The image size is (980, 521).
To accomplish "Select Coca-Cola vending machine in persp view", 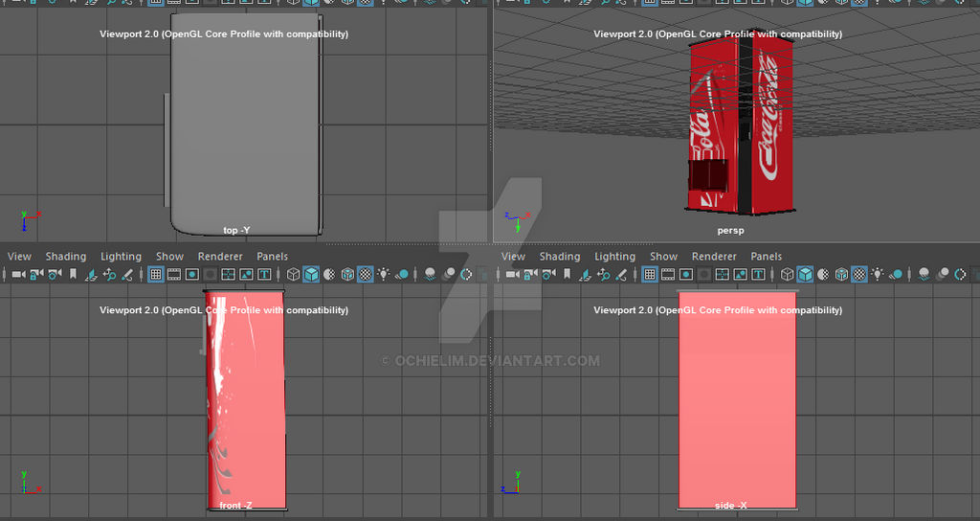I will pos(742,122).
